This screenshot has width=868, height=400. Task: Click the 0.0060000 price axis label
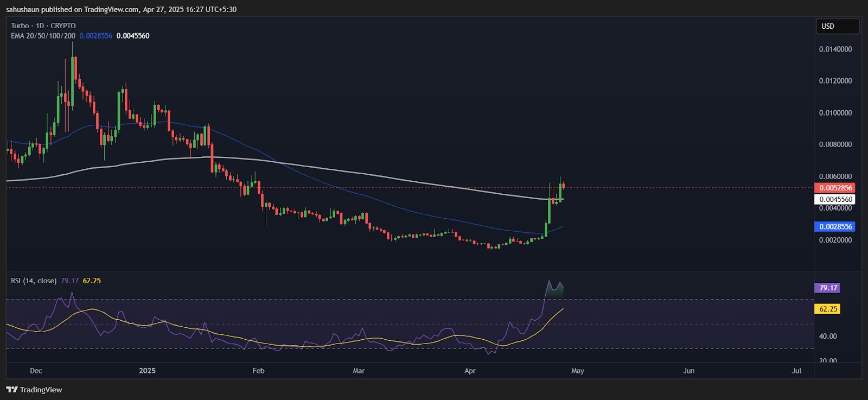[835, 176]
